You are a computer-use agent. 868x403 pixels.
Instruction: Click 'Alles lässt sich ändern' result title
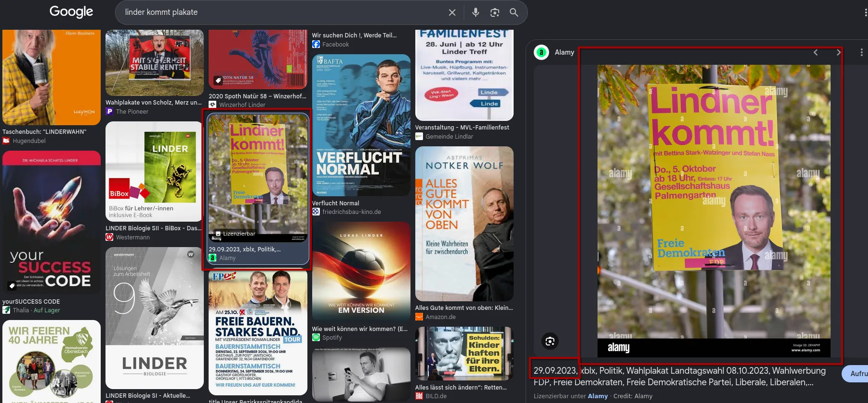(x=461, y=388)
